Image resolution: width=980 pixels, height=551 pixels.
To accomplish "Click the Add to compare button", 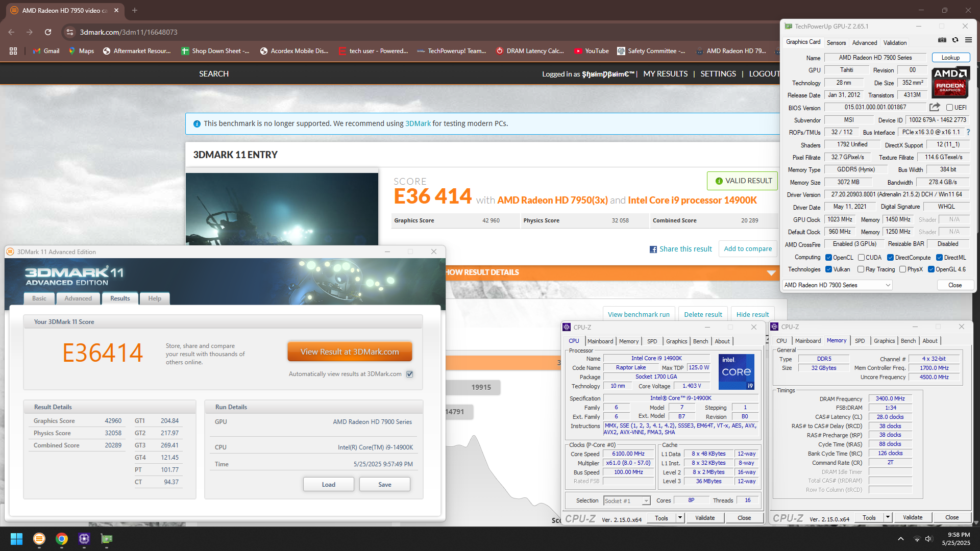I will tap(748, 249).
